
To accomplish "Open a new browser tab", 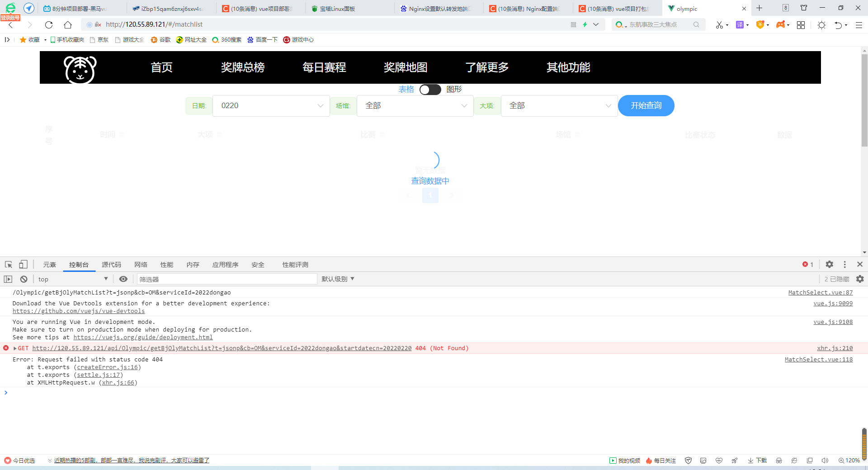I will [759, 8].
